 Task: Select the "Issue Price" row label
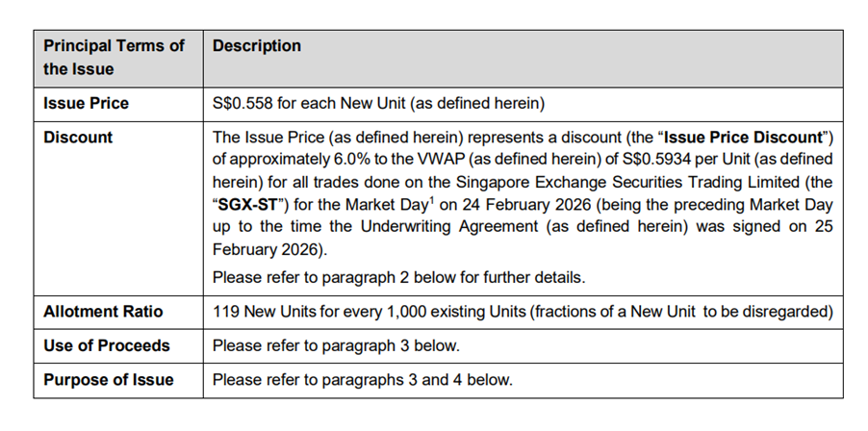click(x=86, y=103)
